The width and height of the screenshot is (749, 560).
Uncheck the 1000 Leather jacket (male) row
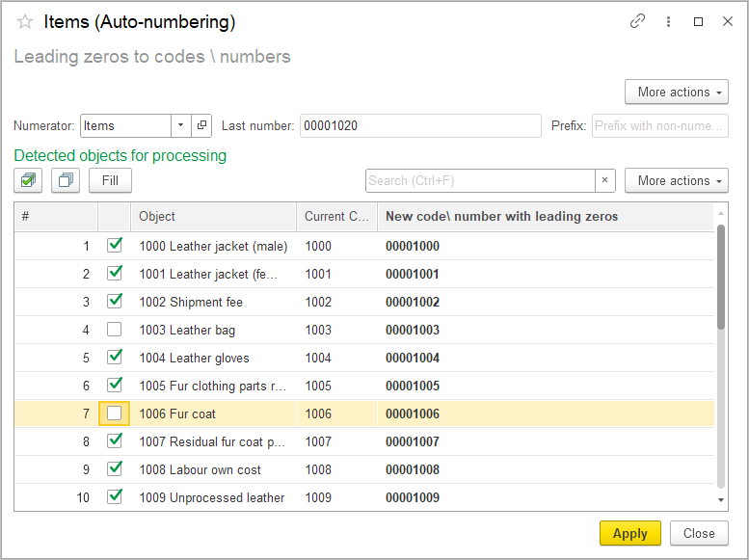[115, 246]
